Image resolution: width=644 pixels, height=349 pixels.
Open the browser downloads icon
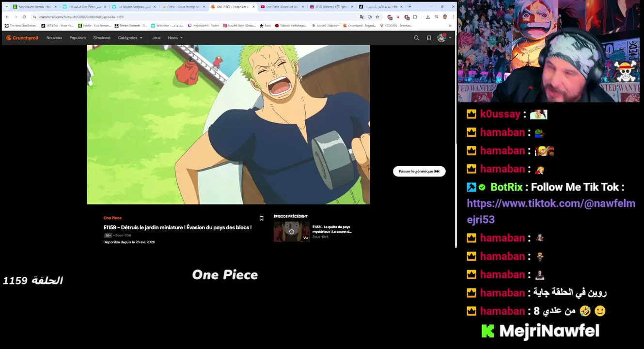pyautogui.click(x=427, y=17)
